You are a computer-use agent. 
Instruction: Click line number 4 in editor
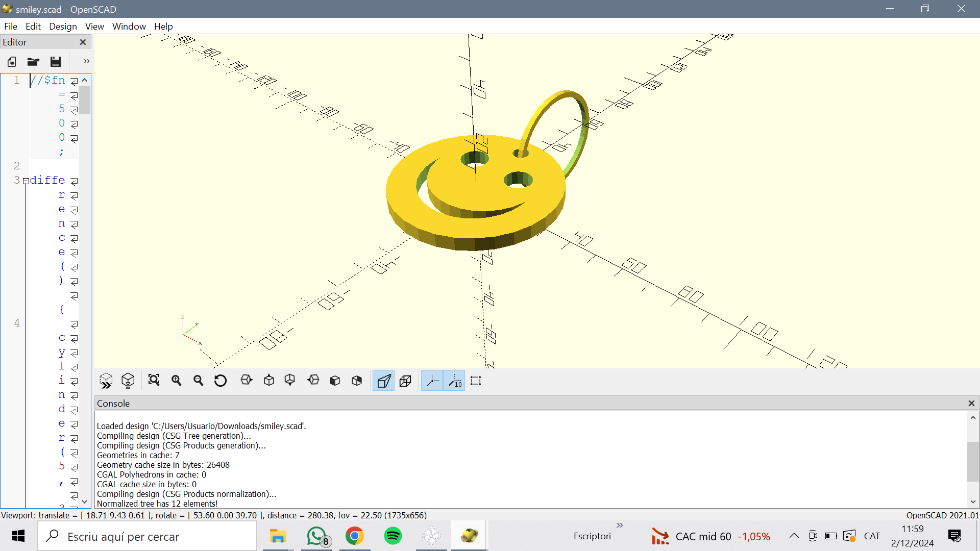tap(17, 323)
